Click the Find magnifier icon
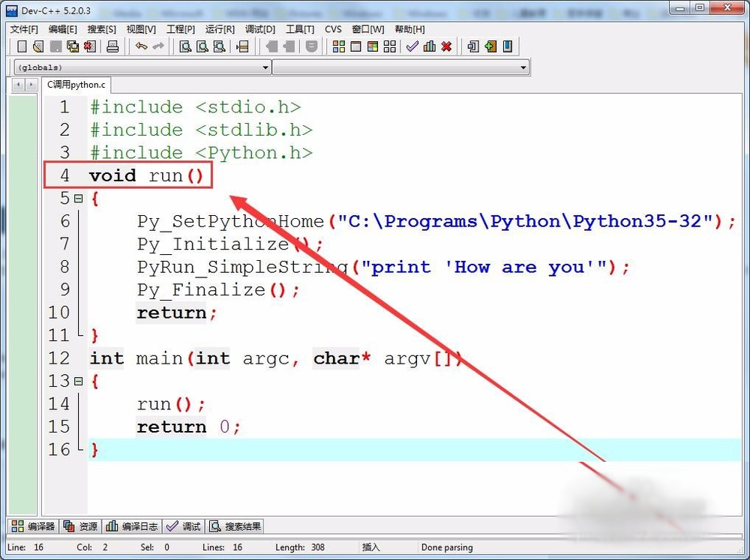Image resolution: width=750 pixels, height=560 pixels. click(x=185, y=46)
